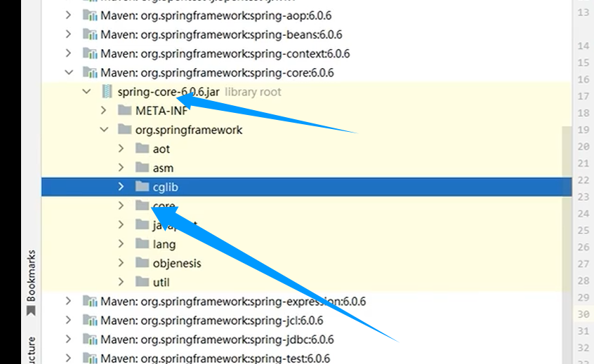
Task: Click the lang folder icon
Action: pos(142,243)
